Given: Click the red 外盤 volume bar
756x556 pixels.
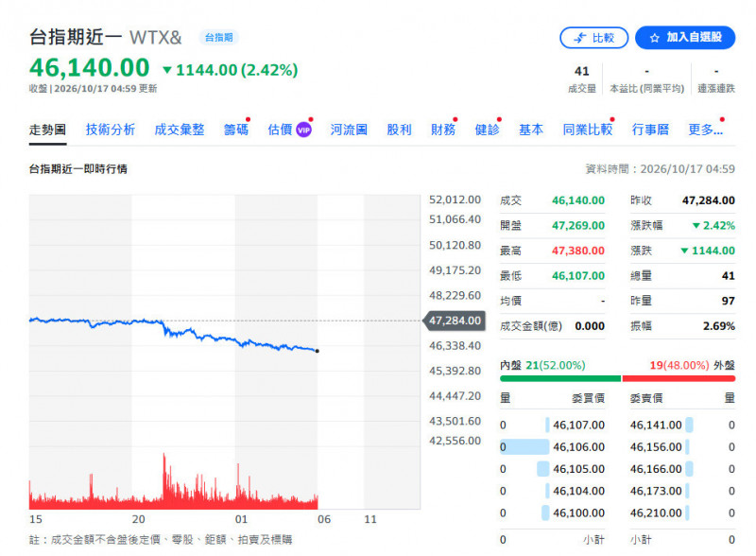Looking at the screenshot, I should coord(679,379).
